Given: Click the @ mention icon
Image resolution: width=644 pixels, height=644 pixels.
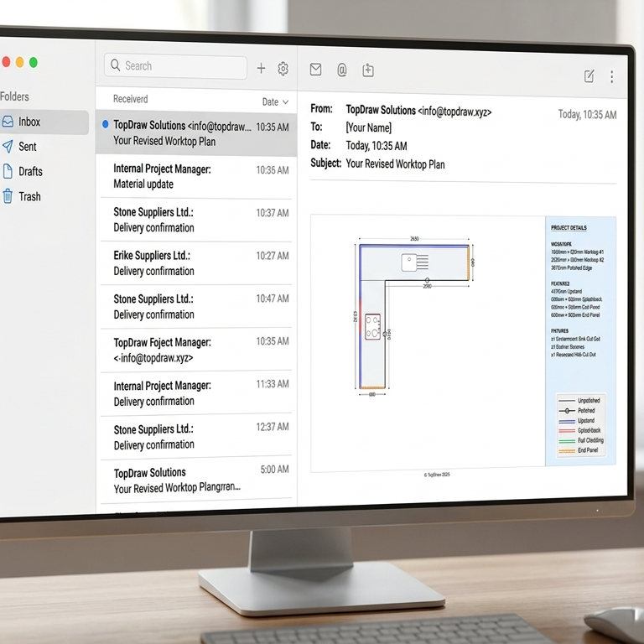Looking at the screenshot, I should [x=342, y=70].
